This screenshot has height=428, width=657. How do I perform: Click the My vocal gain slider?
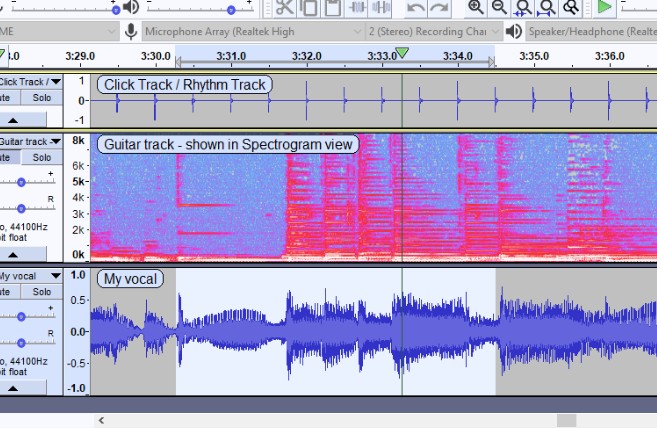pyautogui.click(x=21, y=316)
